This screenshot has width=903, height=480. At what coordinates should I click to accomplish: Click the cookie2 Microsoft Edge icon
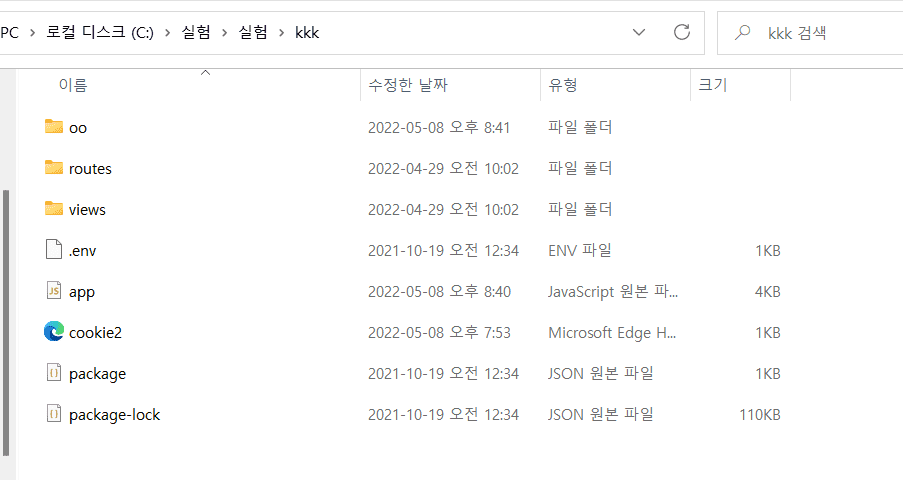pyautogui.click(x=54, y=331)
